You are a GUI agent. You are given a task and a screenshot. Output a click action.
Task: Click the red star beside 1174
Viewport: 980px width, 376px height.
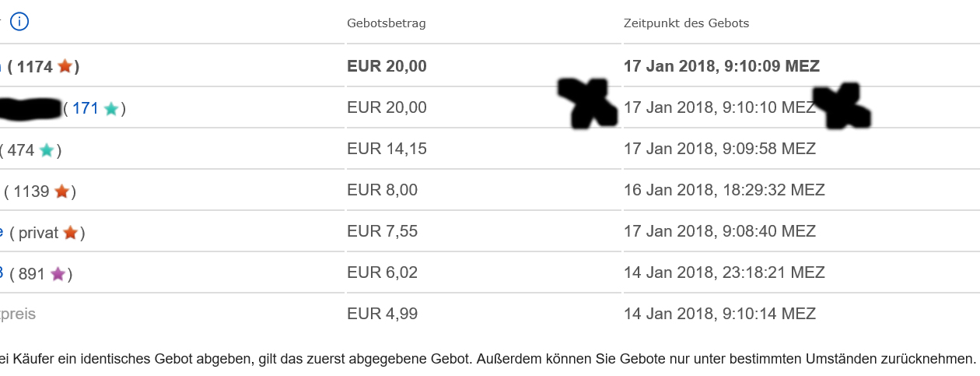click(65, 67)
